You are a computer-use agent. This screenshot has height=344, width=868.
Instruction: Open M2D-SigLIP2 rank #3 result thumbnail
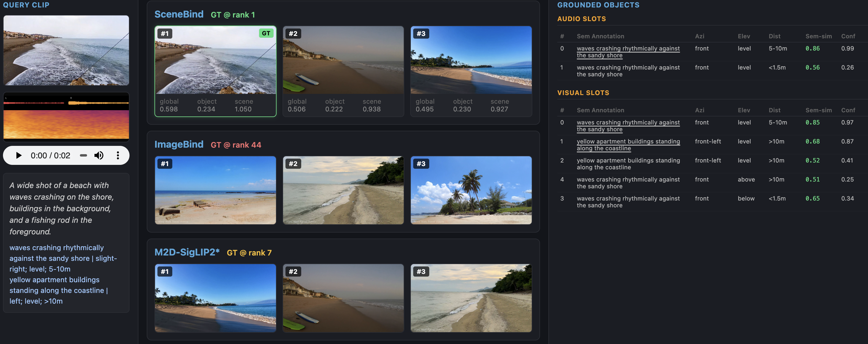tap(471, 298)
